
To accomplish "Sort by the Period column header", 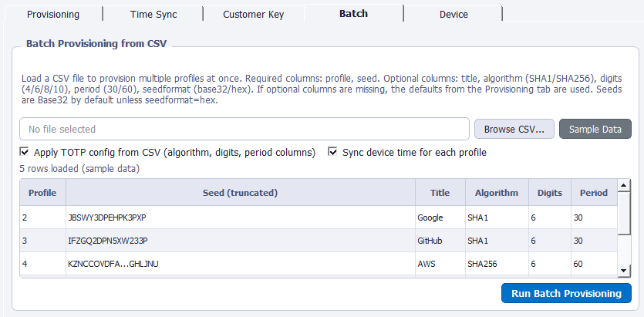I will [594, 192].
